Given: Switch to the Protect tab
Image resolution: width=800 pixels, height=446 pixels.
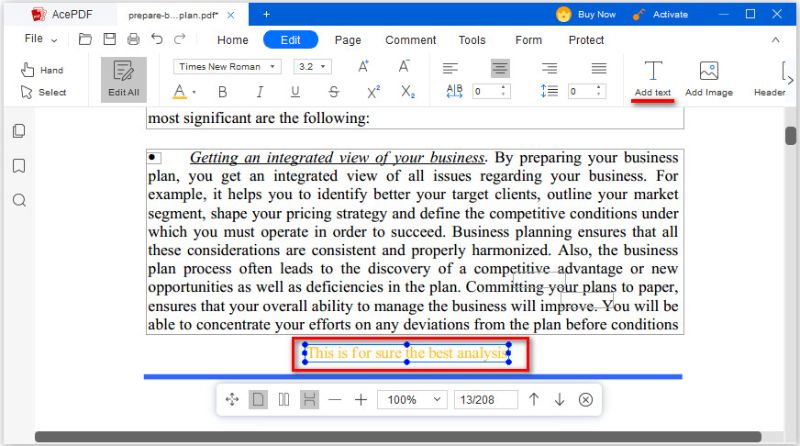Looking at the screenshot, I should [x=586, y=40].
